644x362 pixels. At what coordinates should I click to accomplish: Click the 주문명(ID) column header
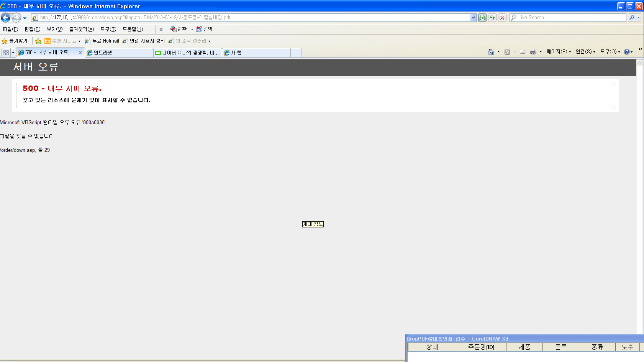481,347
